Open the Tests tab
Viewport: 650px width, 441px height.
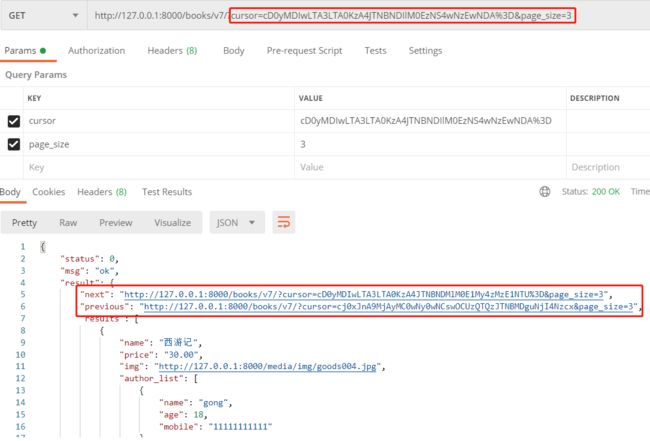click(x=376, y=51)
